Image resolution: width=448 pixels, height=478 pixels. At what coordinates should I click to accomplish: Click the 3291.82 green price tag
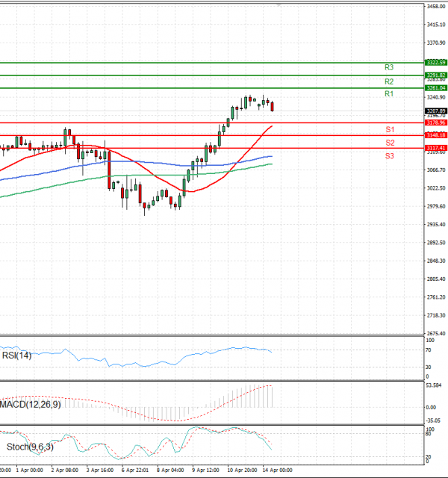pos(435,75)
